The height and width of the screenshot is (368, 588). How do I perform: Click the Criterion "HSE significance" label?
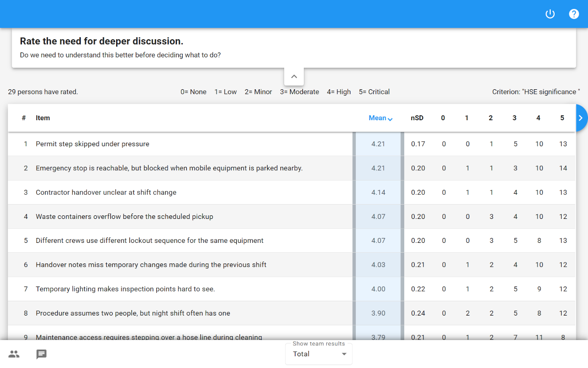536,92
